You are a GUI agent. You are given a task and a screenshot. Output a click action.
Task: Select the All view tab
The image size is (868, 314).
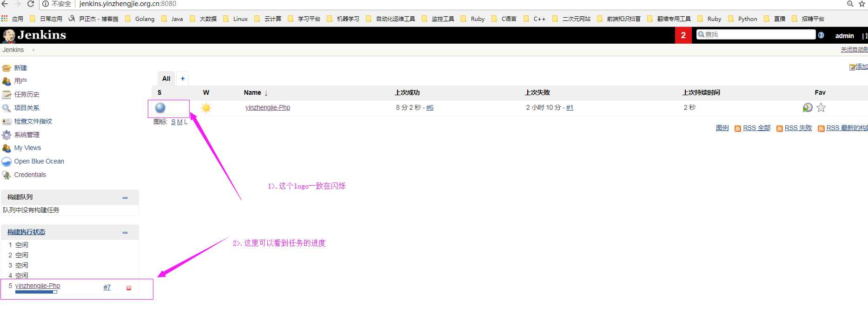166,78
